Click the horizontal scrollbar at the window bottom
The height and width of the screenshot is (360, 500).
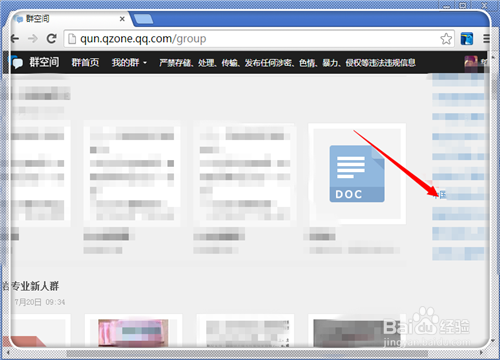(x=247, y=353)
